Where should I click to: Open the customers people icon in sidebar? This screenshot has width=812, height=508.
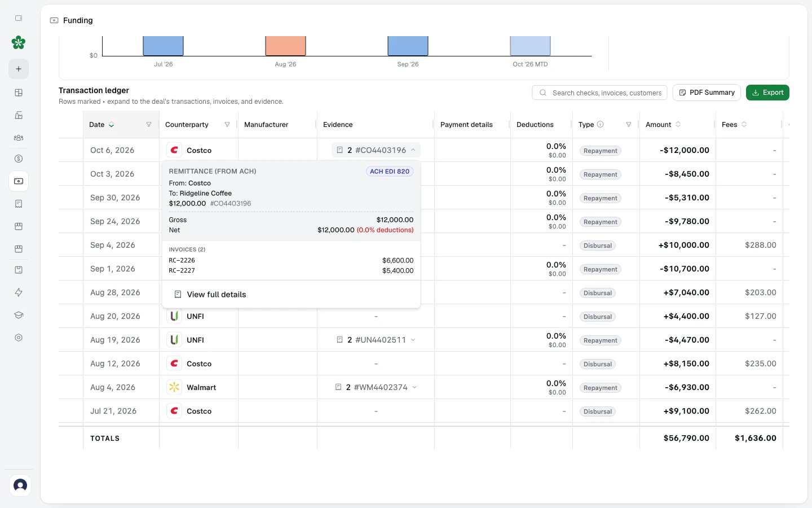pos(19,138)
